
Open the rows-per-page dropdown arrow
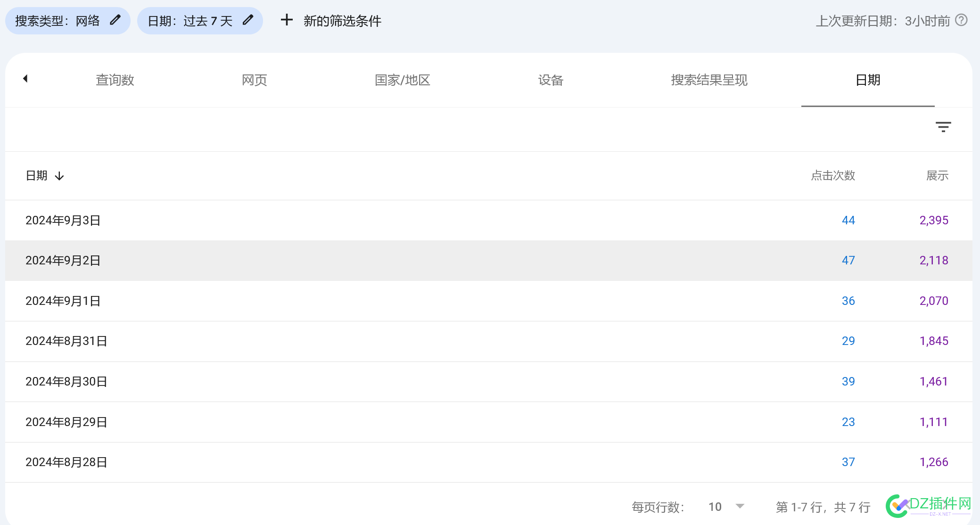pyautogui.click(x=740, y=506)
